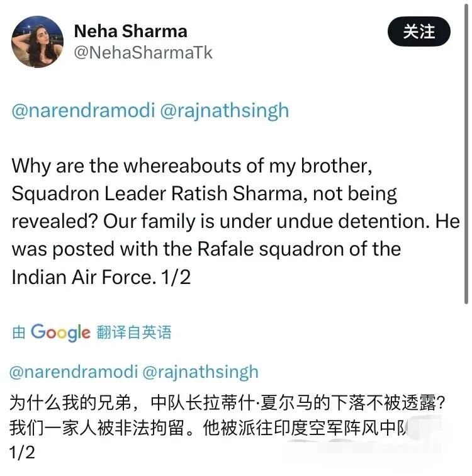Tap the 关注 follow button
The height and width of the screenshot is (476, 472).
point(419,31)
